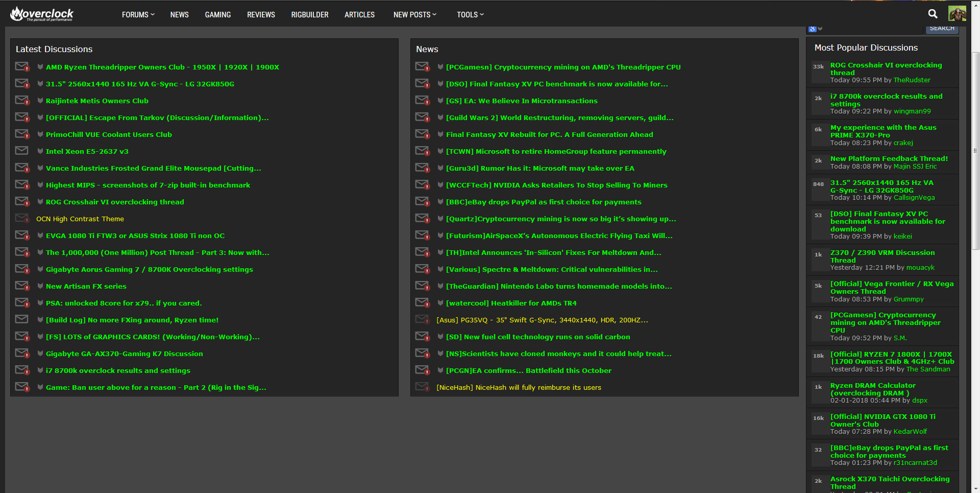Open the GAMING menu item

(218, 15)
